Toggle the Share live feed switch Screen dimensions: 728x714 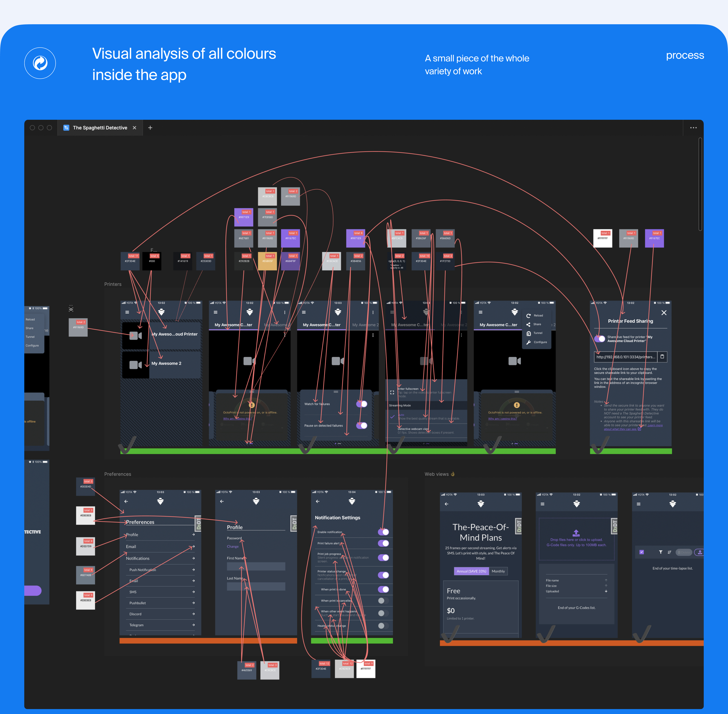[x=600, y=339]
